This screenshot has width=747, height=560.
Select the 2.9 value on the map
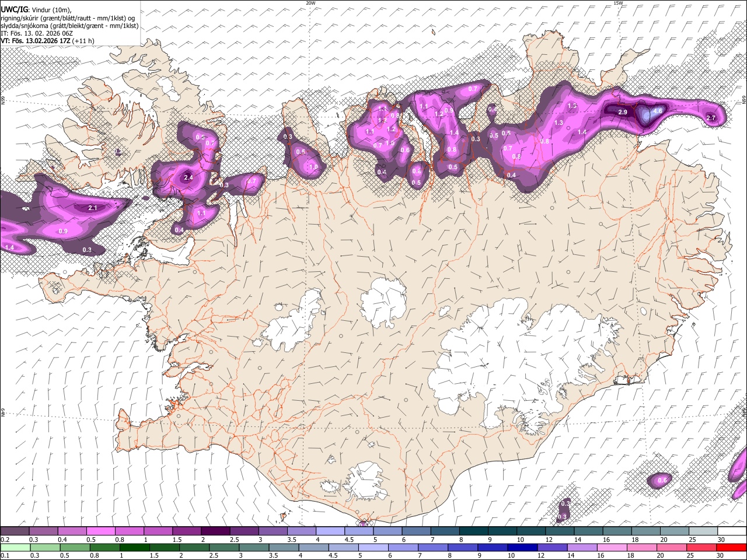pyautogui.click(x=623, y=111)
